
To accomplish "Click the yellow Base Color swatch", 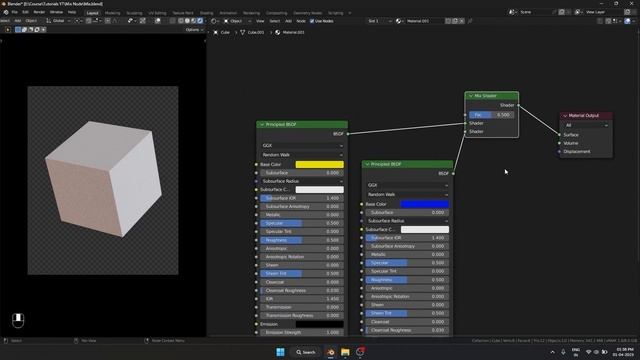I will pyautogui.click(x=319, y=164).
